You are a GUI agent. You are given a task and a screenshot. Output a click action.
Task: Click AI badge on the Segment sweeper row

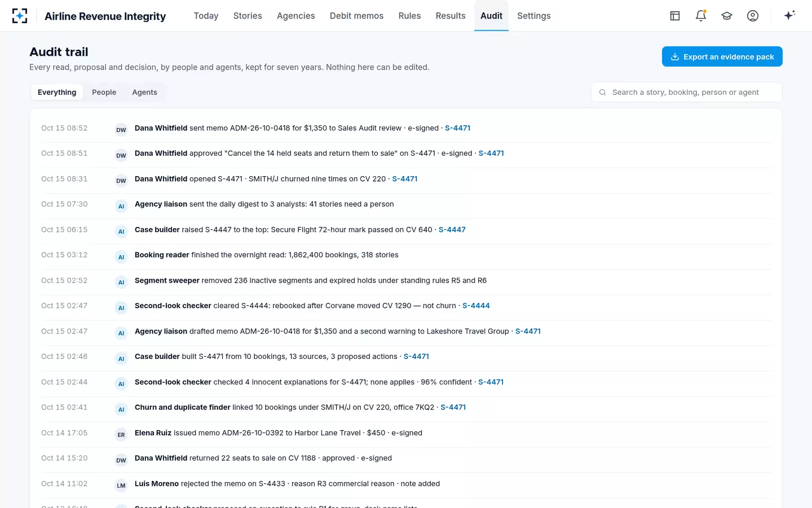(121, 282)
